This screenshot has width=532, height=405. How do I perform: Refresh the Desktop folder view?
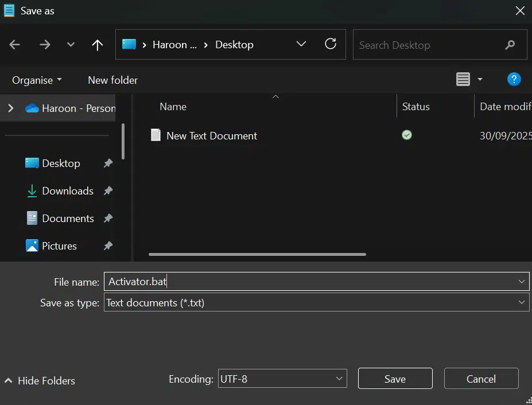point(331,44)
